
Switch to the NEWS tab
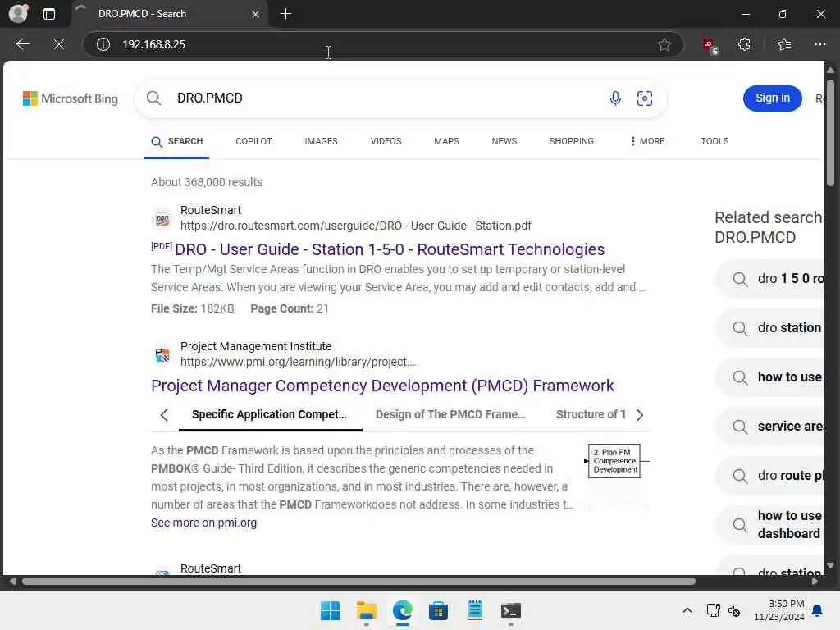[x=504, y=141]
